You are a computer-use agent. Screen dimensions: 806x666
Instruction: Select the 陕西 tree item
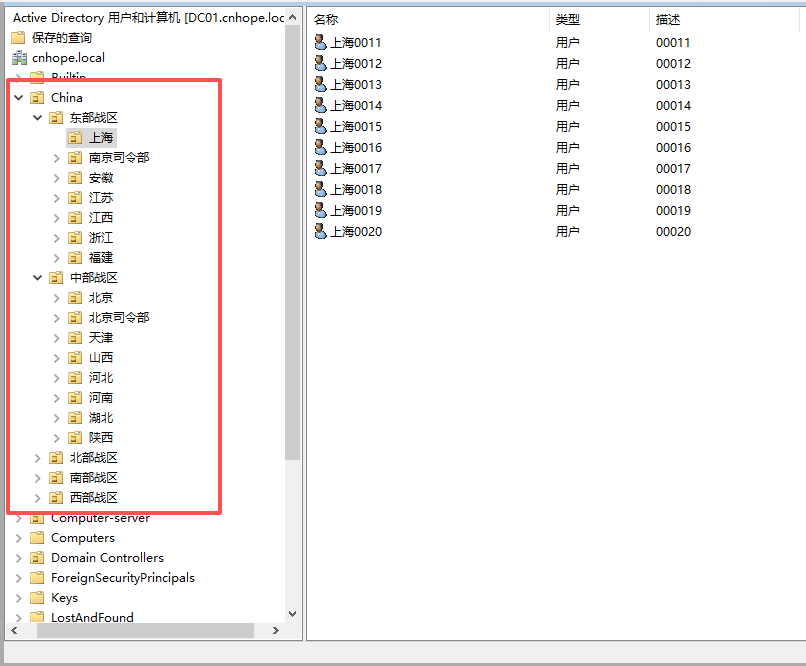point(101,438)
